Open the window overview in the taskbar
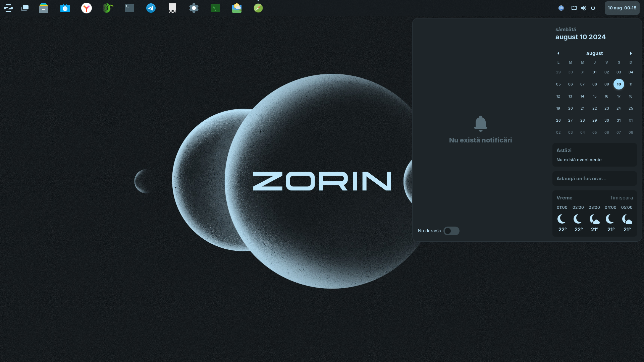 pyautogui.click(x=25, y=8)
